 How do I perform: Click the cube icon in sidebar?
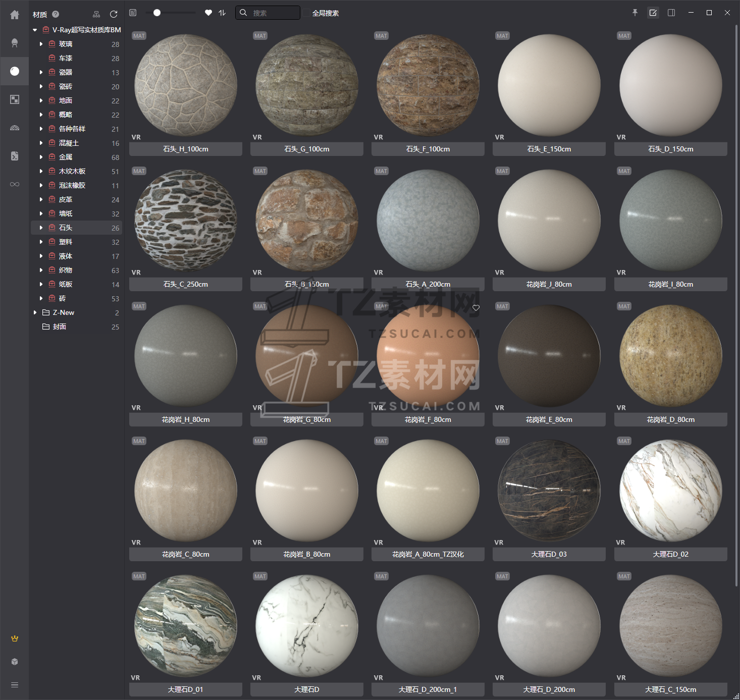(x=15, y=662)
